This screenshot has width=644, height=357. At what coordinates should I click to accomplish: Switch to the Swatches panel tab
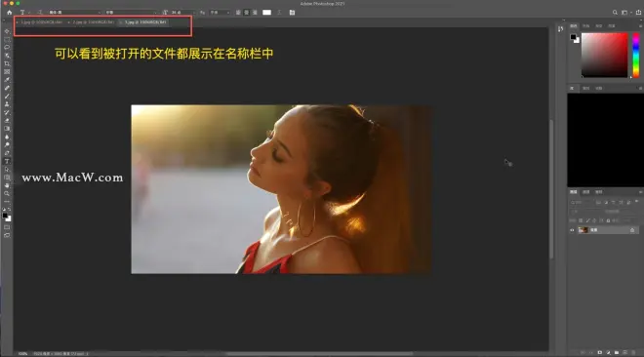586,26
